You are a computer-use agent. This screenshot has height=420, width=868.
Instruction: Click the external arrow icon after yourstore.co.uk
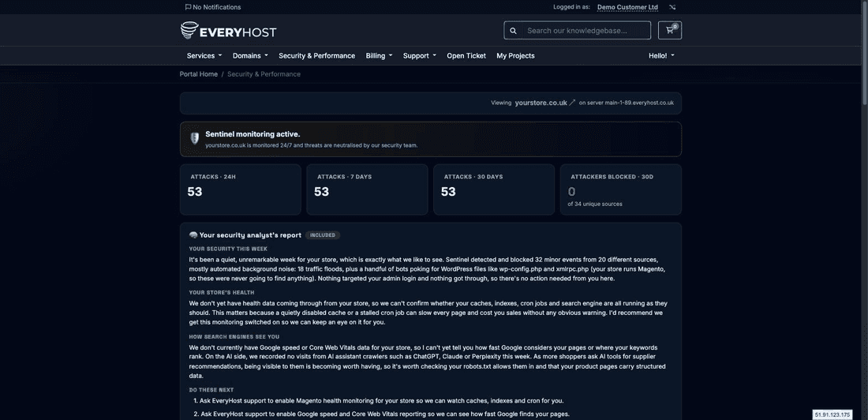tap(573, 103)
